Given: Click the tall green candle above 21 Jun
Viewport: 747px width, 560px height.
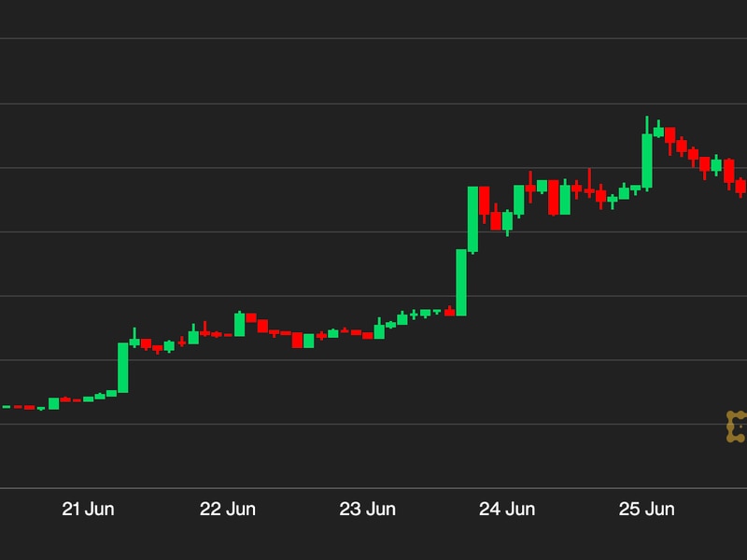Looking at the screenshot, I should [x=122, y=367].
